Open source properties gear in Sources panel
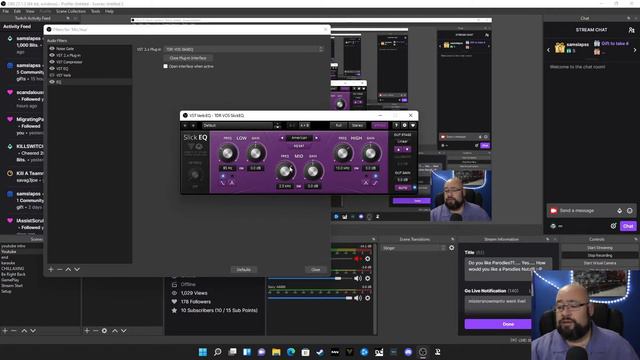Viewport: 640px width, 360px height. tap(104, 331)
